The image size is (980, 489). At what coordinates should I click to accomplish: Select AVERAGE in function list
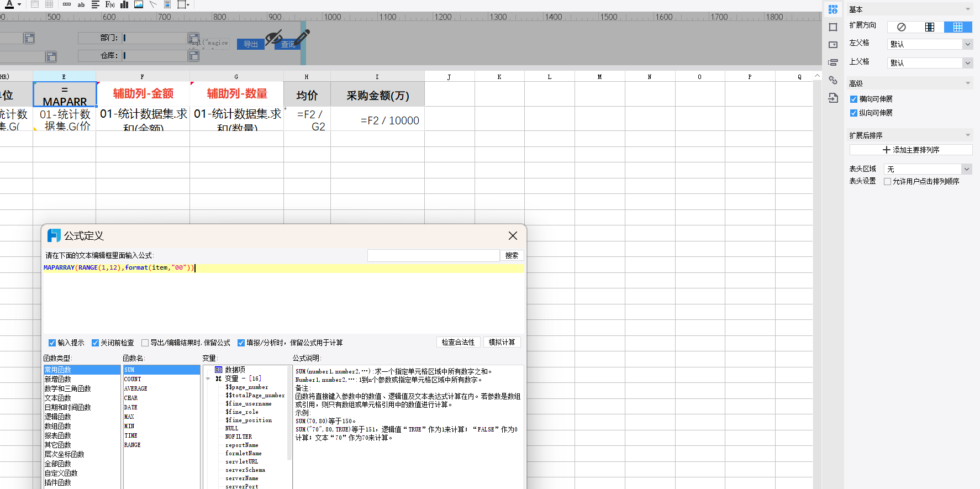(161, 388)
